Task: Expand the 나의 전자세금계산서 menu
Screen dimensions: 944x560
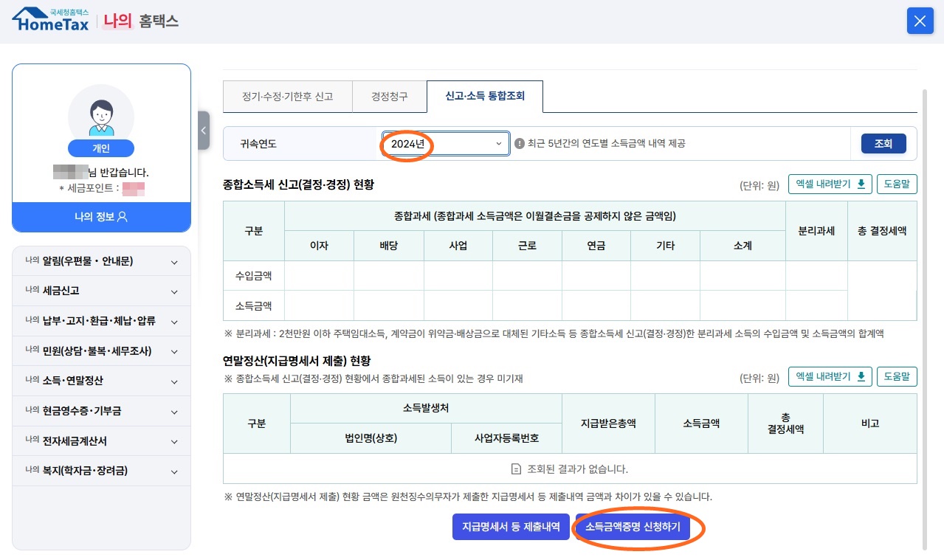Action: point(101,441)
